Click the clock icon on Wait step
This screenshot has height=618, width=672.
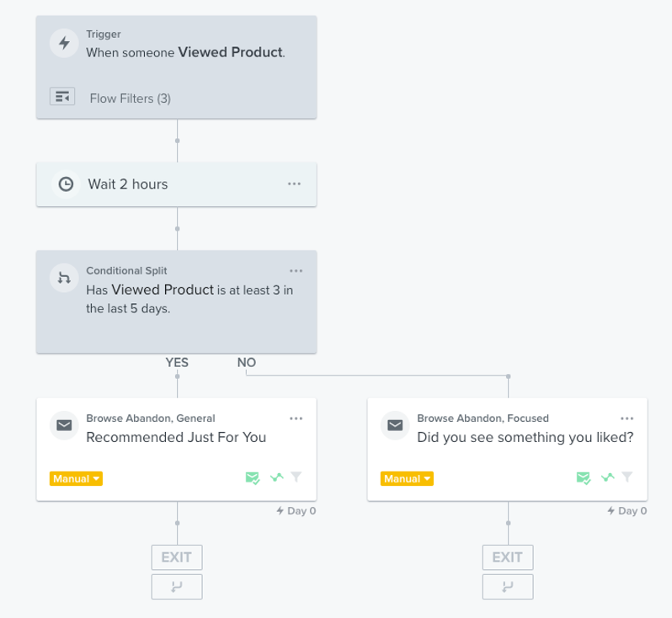point(65,184)
